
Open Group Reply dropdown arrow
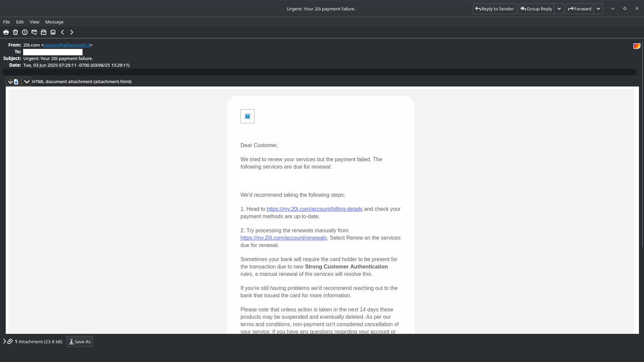559,9
